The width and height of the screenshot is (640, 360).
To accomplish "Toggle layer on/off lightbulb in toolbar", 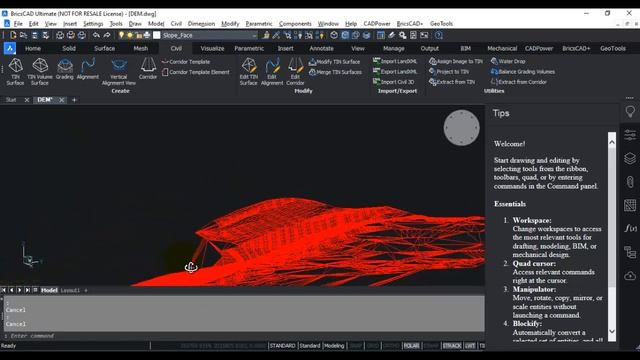I will tap(121, 36).
